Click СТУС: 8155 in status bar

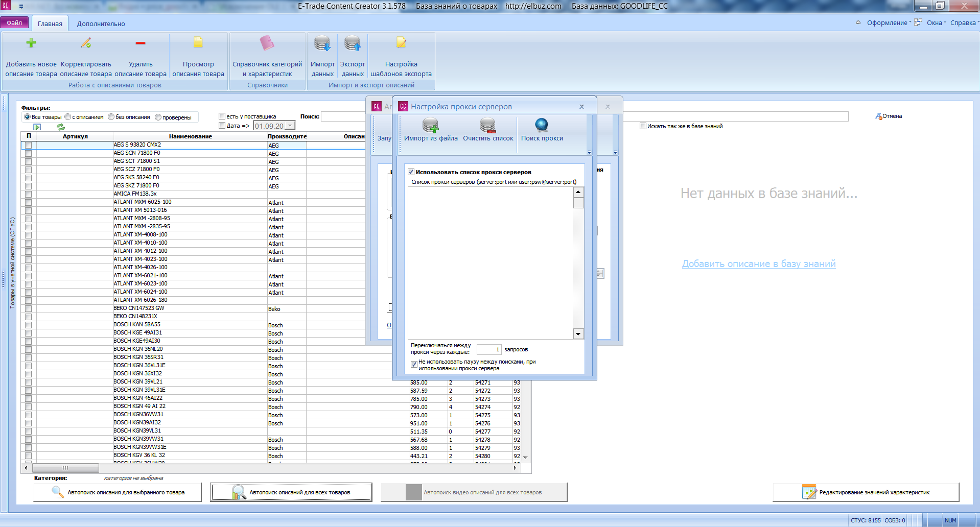tap(866, 520)
